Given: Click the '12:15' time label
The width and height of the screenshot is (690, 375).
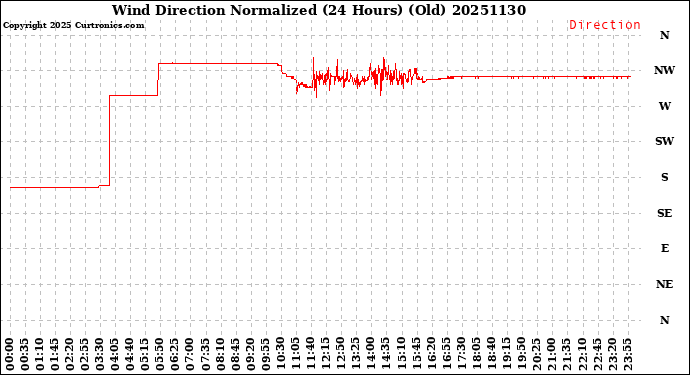Looking at the screenshot, I should [325, 354].
